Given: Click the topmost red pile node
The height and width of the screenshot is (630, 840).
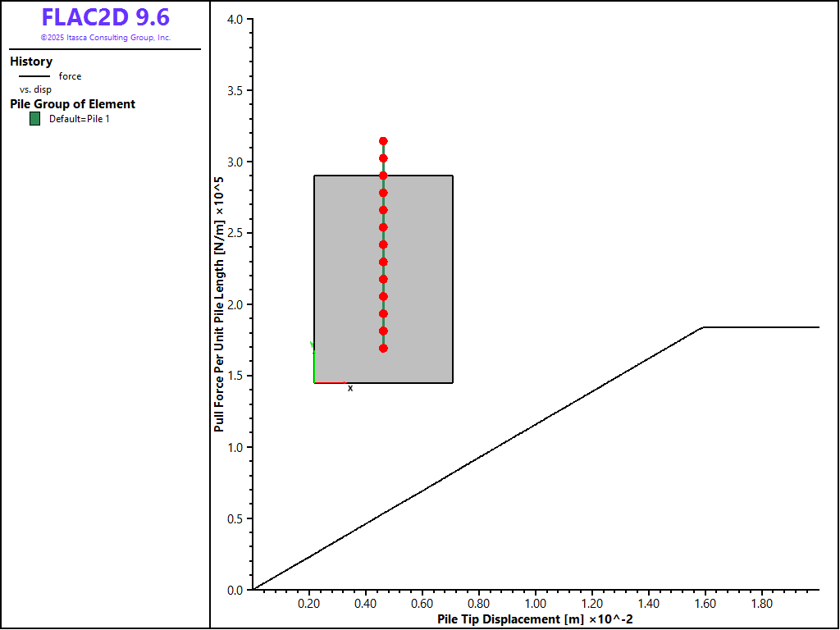Looking at the screenshot, I should coord(383,141).
